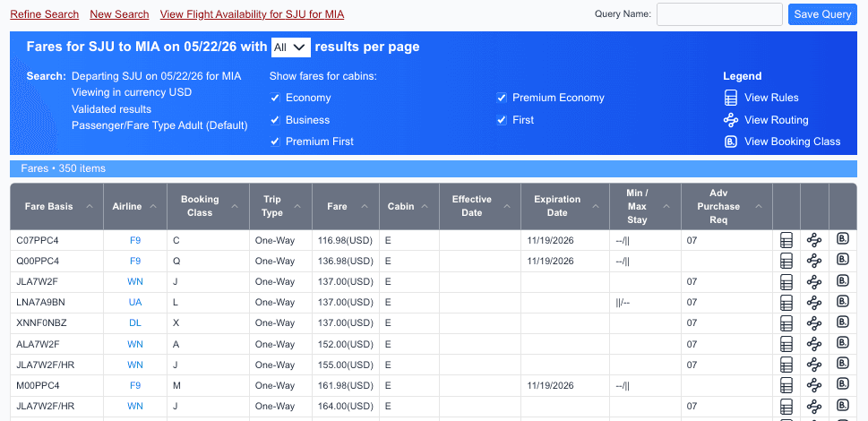
Task: Sort by Adv Purchase Req column
Action: pos(726,206)
